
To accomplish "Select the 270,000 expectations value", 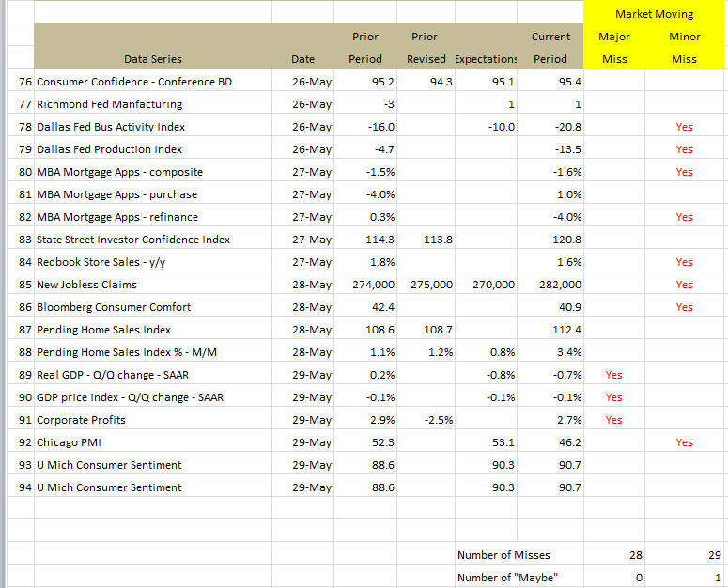I will pyautogui.click(x=493, y=285).
